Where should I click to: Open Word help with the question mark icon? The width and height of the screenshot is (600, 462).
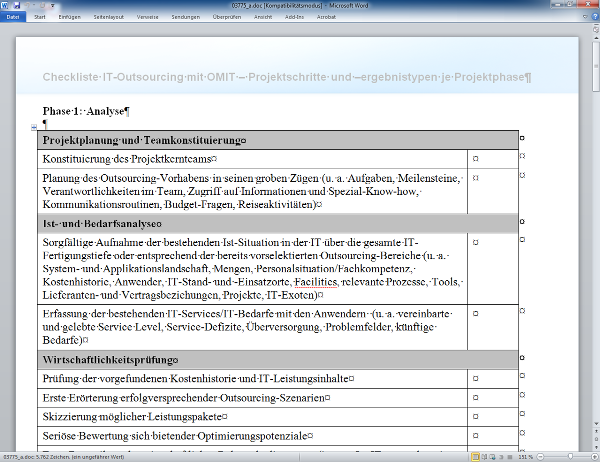pos(593,17)
